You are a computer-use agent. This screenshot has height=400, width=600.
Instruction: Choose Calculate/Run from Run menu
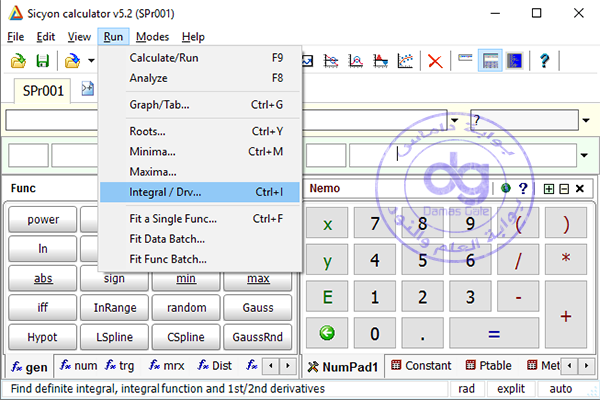tap(200, 58)
